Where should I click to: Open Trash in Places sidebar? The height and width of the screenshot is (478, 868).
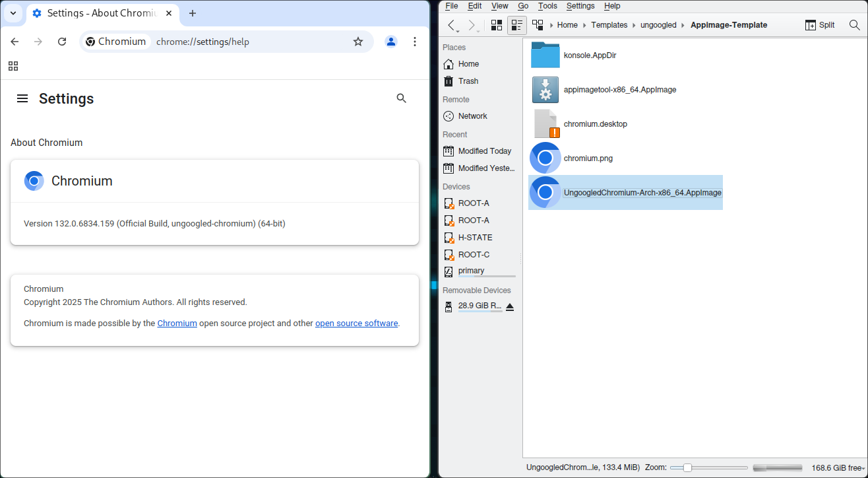coord(480,81)
